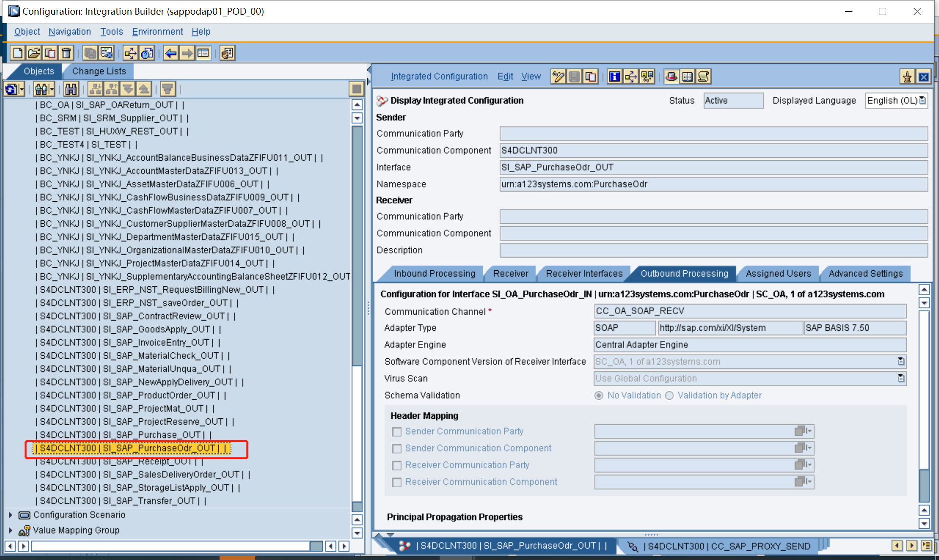Click the Edit menu in top menu bar
Image resolution: width=939 pixels, height=560 pixels.
tap(504, 75)
